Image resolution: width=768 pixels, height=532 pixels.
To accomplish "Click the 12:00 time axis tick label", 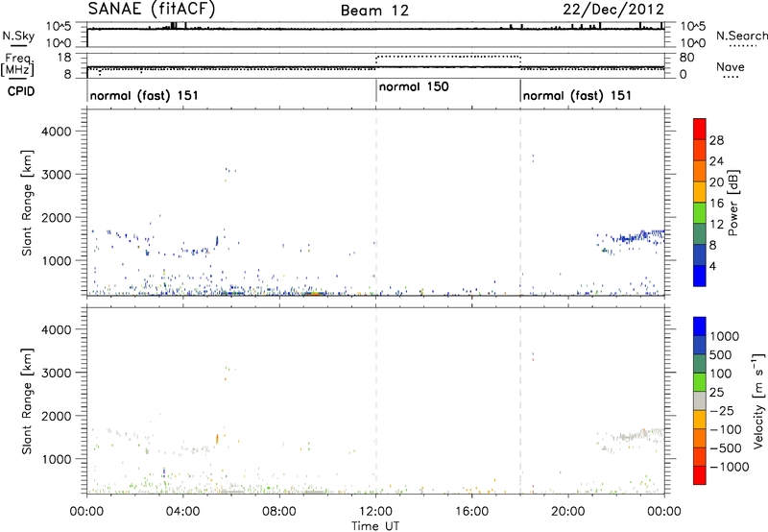I will 375,512.
